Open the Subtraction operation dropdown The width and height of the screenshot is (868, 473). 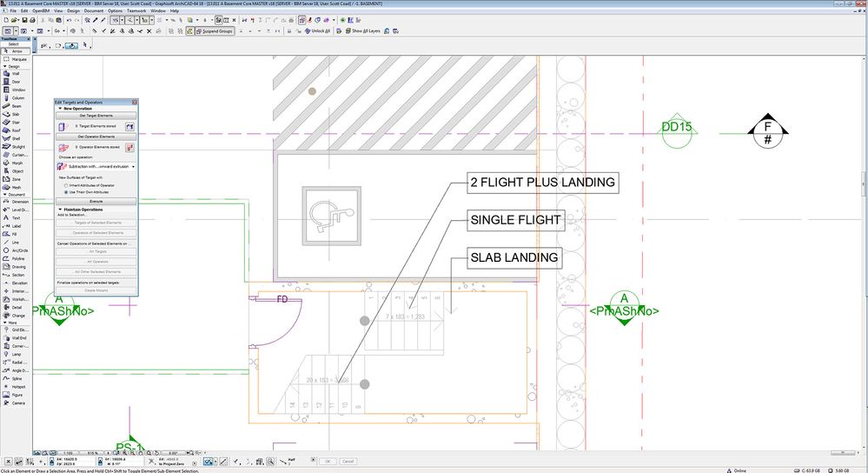pyautogui.click(x=96, y=166)
